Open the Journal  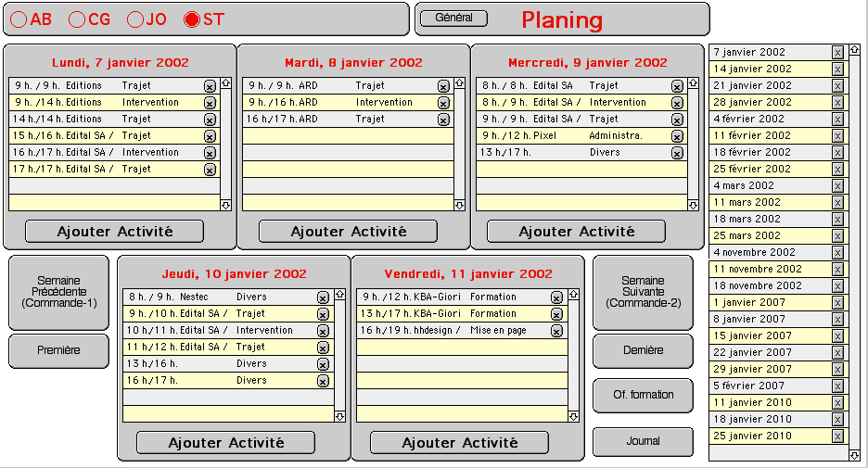pos(643,441)
